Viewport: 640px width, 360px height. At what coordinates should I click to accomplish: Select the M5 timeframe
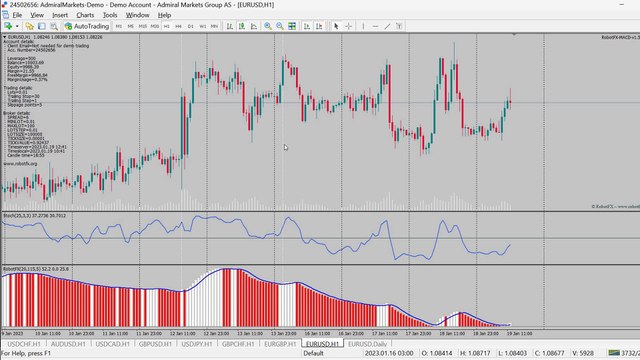tap(131, 26)
